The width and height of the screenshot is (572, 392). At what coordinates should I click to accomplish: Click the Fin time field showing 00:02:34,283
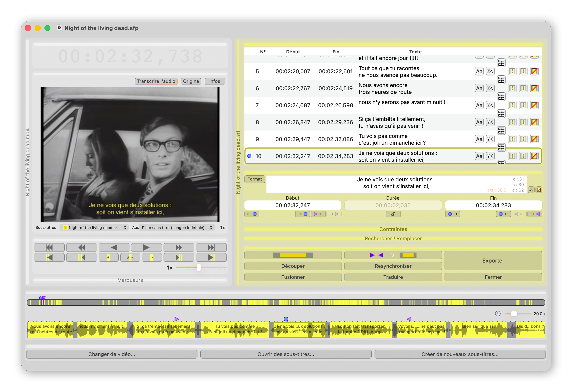click(493, 205)
